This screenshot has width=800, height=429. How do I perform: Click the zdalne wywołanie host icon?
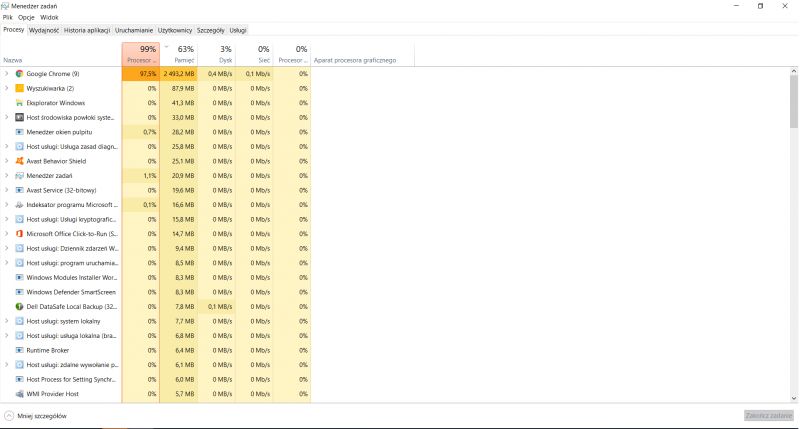pyautogui.click(x=19, y=365)
